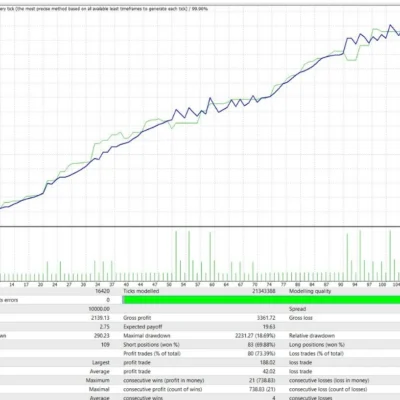Click the 'Maximum' row label

(97, 380)
